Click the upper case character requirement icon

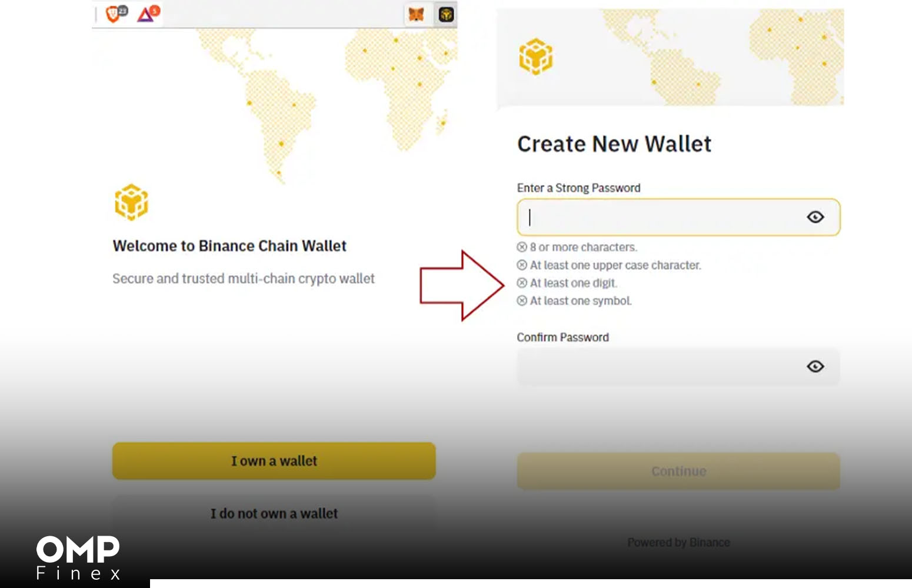coord(522,265)
